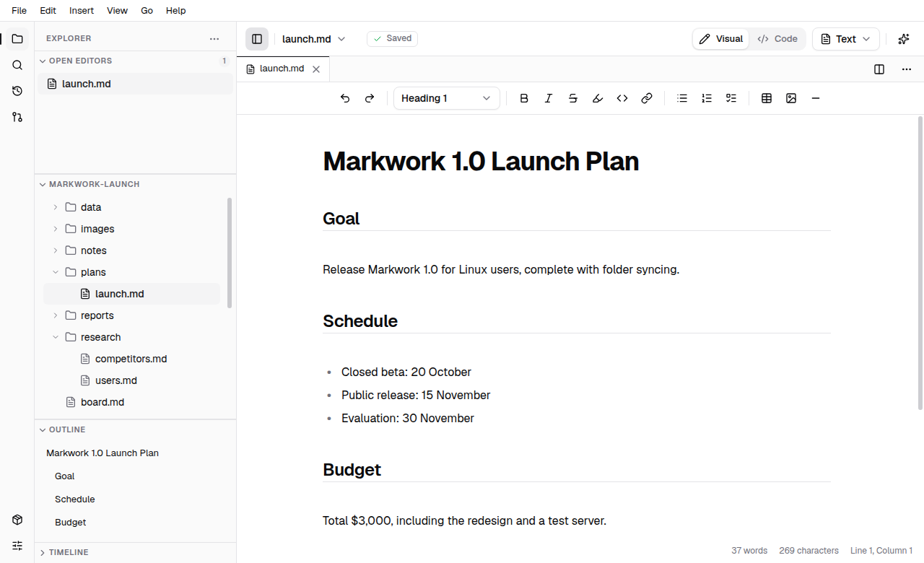
Task: Click the Explorer more options ellipsis
Action: pos(214,39)
